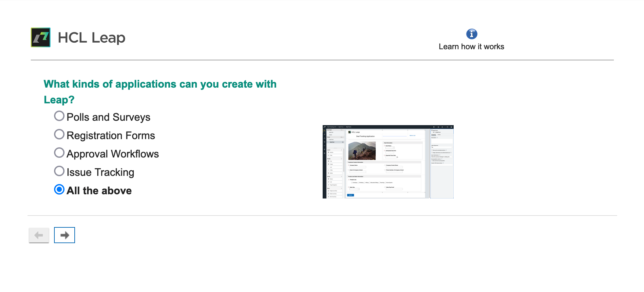Open the Leap app designer screenshot thumbnail

pos(388,162)
